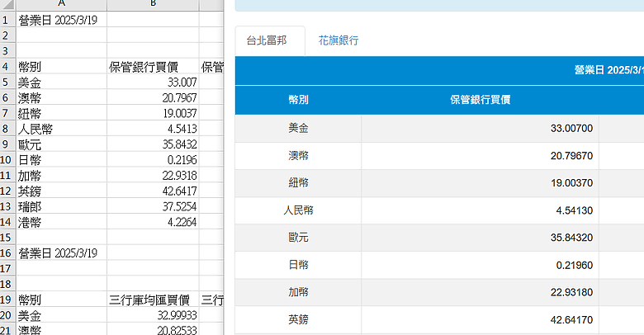
Task: Click the web value 42.64170
Action: point(571,319)
